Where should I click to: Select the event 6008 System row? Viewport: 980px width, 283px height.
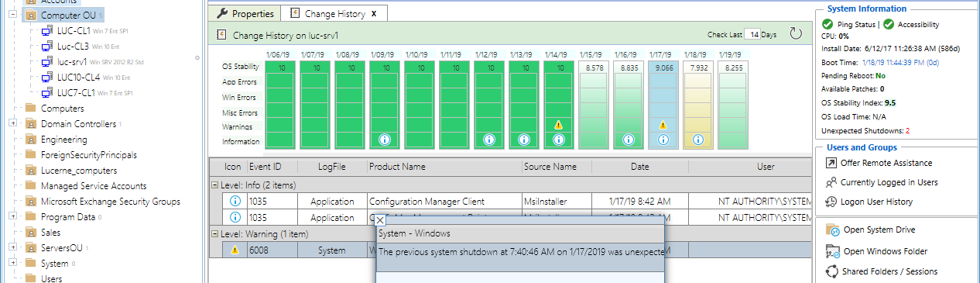[x=510, y=250]
